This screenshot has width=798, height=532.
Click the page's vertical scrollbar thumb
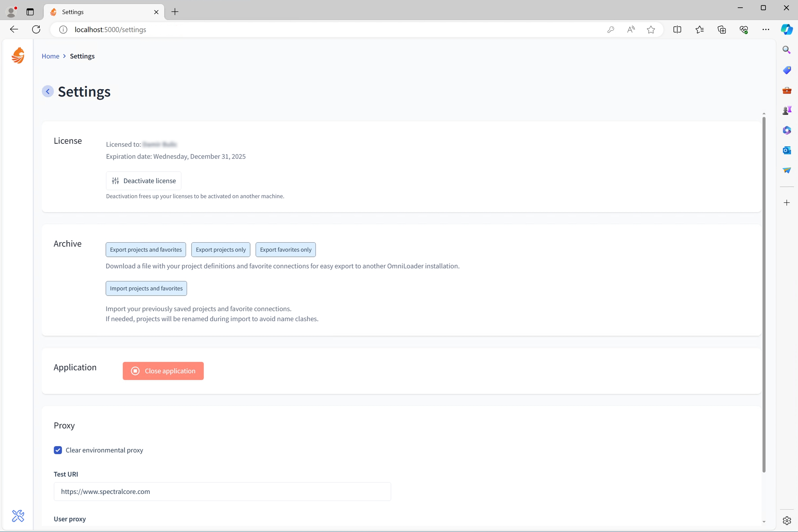[764, 294]
